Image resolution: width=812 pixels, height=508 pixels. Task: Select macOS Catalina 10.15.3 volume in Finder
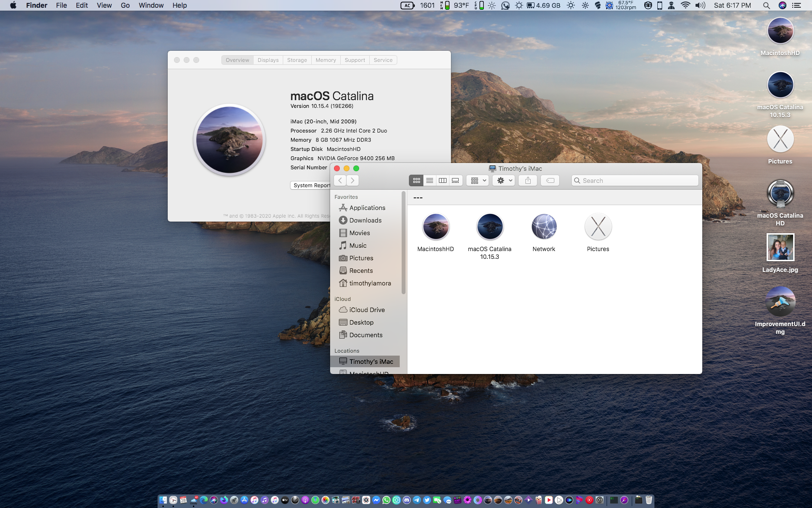tap(490, 227)
